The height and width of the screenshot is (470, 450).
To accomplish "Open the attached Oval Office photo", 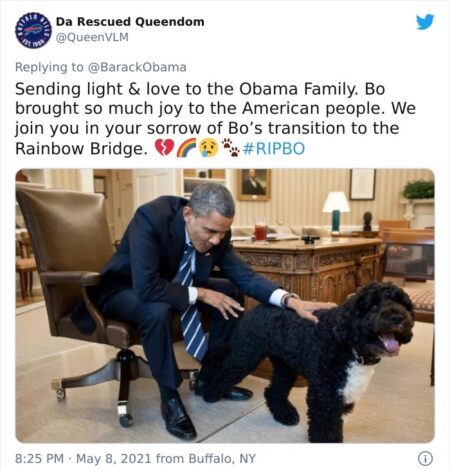I will click(x=225, y=306).
